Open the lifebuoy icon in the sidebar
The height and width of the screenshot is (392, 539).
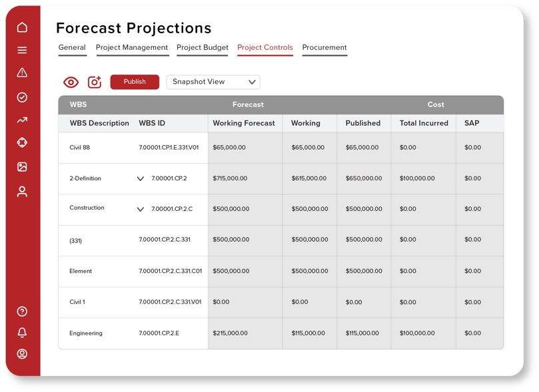click(x=22, y=142)
